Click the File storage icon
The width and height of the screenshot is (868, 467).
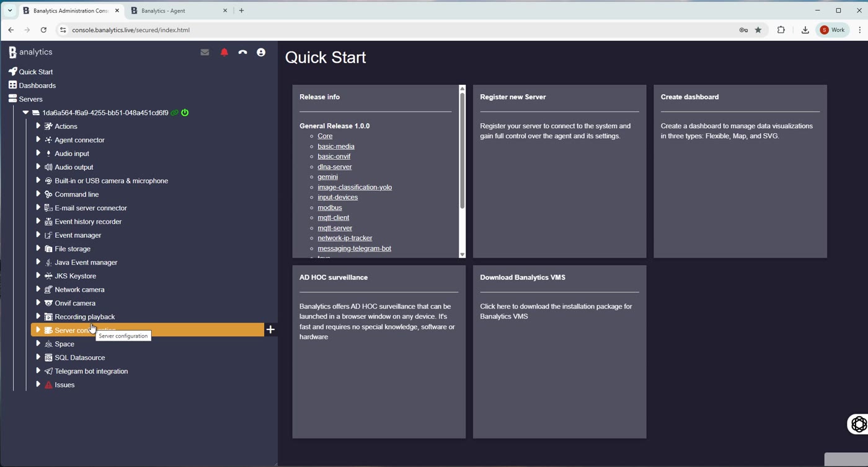point(48,249)
